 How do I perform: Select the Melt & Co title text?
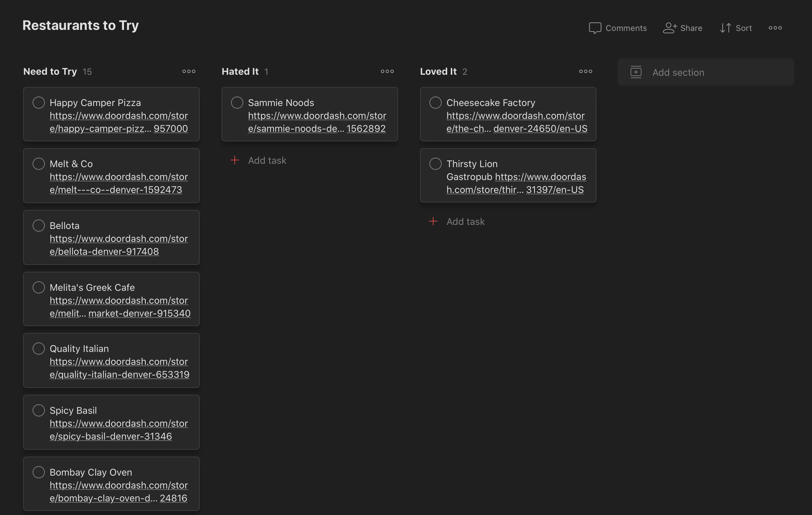71,164
